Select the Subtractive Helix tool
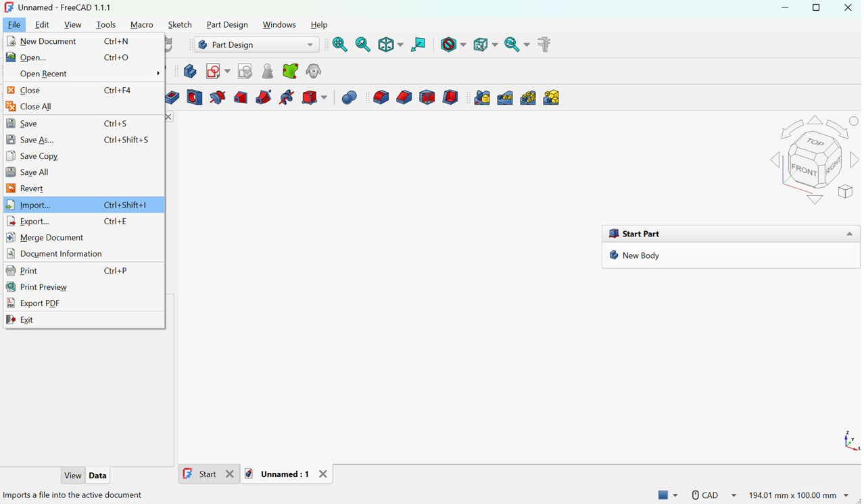The width and height of the screenshot is (864, 504). [x=287, y=97]
